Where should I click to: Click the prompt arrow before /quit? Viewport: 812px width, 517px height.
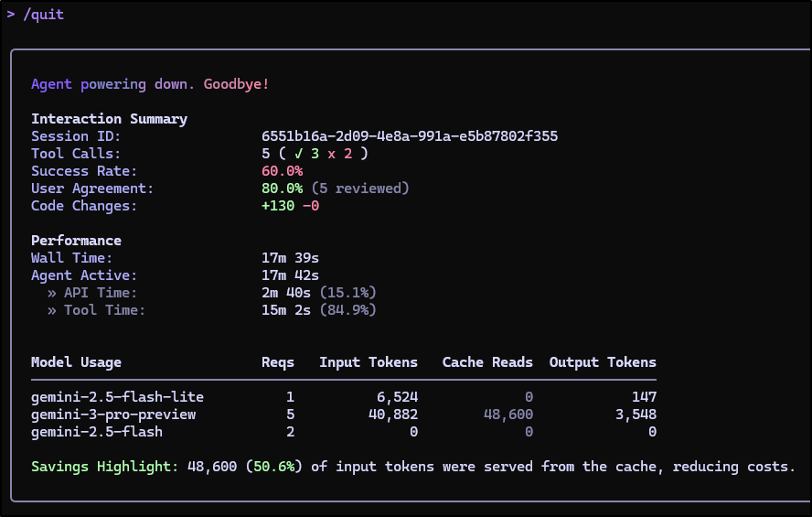(x=11, y=15)
